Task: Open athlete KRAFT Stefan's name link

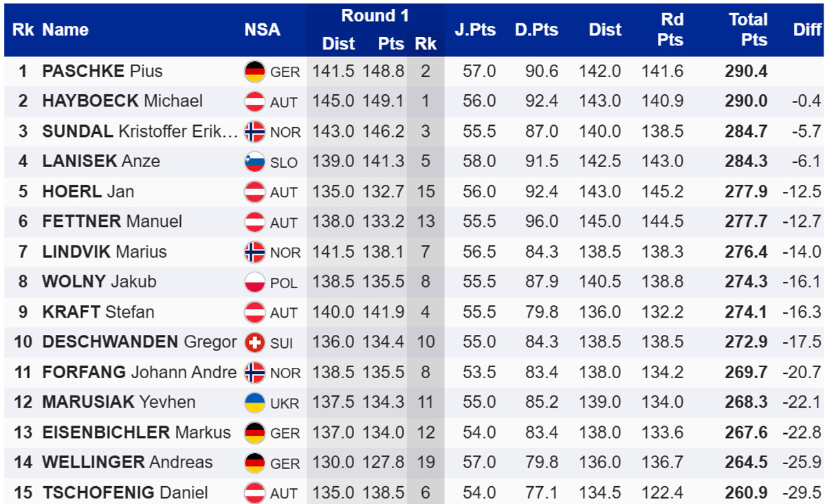Action: pos(98,312)
